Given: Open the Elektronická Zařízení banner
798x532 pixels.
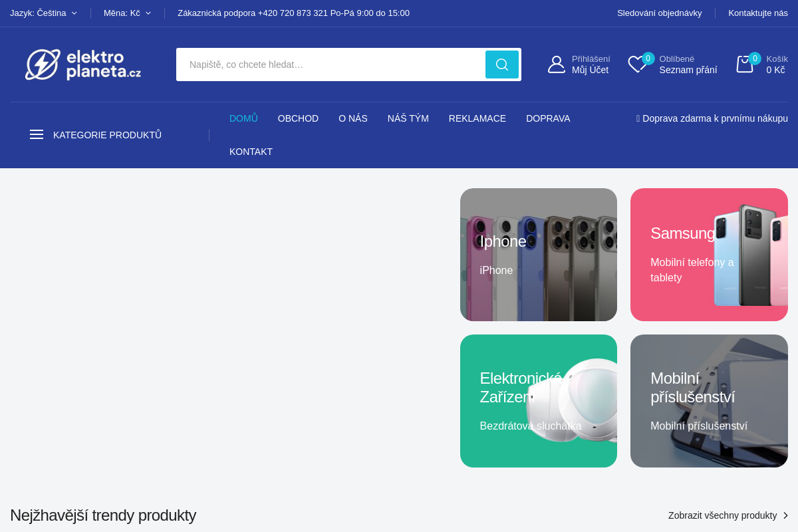Looking at the screenshot, I should coord(539,401).
